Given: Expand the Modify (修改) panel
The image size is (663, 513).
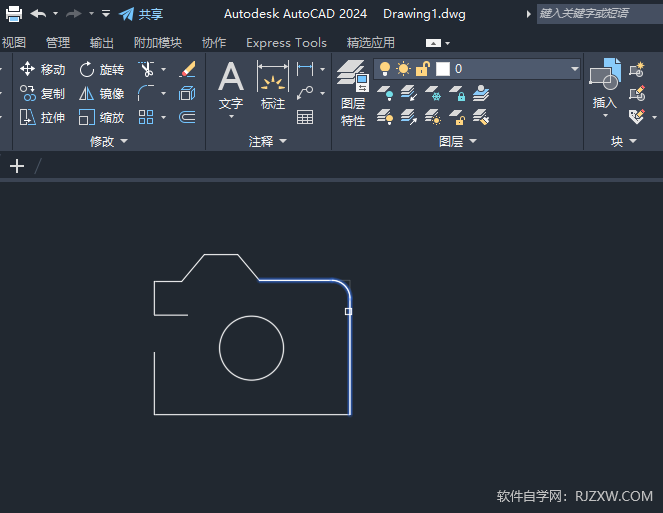Looking at the screenshot, I should 108,142.
